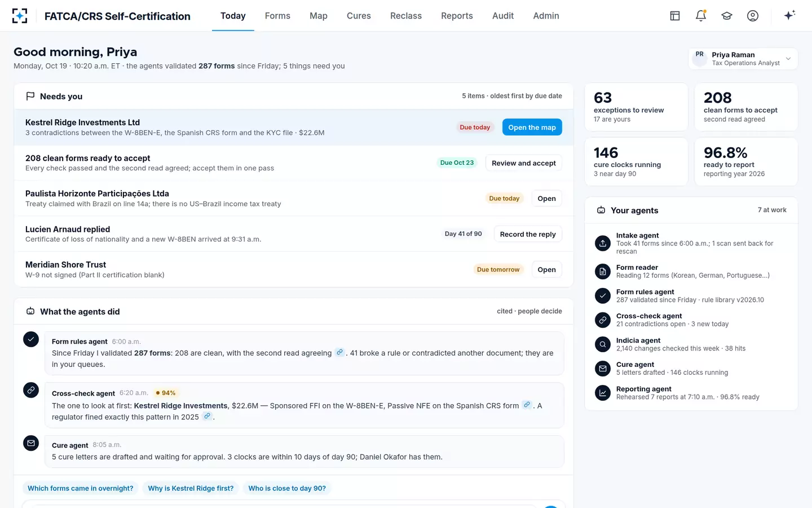Click the checkmark icon of 6:00 a.m. feed entry
The width and height of the screenshot is (812, 508).
coord(31,339)
